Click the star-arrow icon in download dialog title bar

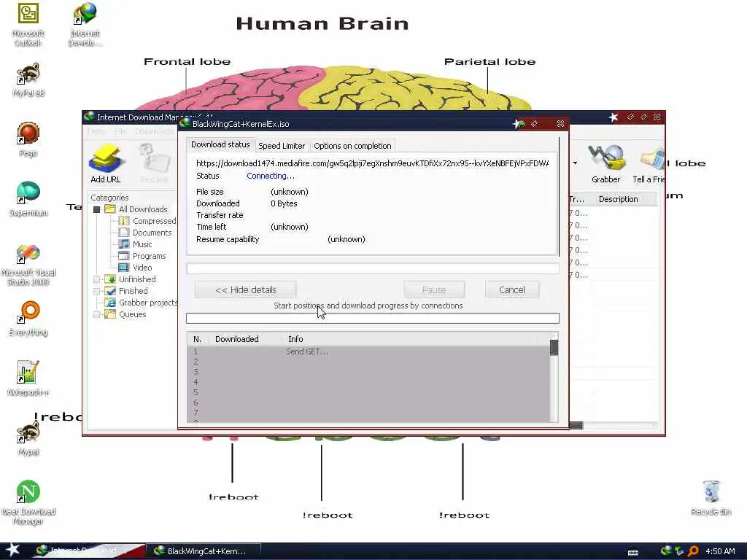click(519, 124)
